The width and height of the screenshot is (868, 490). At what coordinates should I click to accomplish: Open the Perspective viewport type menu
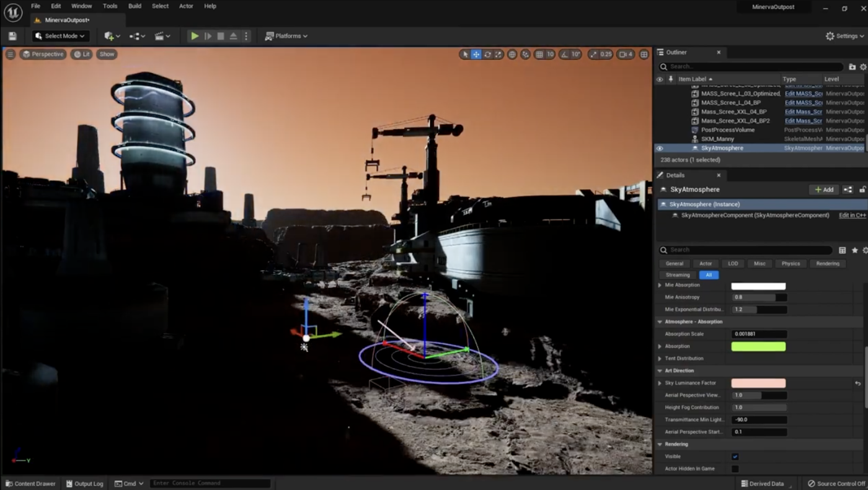(x=43, y=54)
